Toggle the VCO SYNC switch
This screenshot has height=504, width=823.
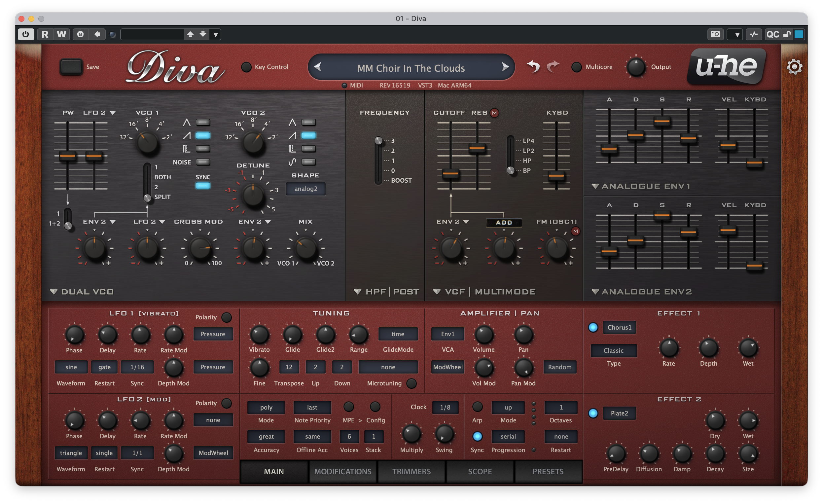point(203,186)
